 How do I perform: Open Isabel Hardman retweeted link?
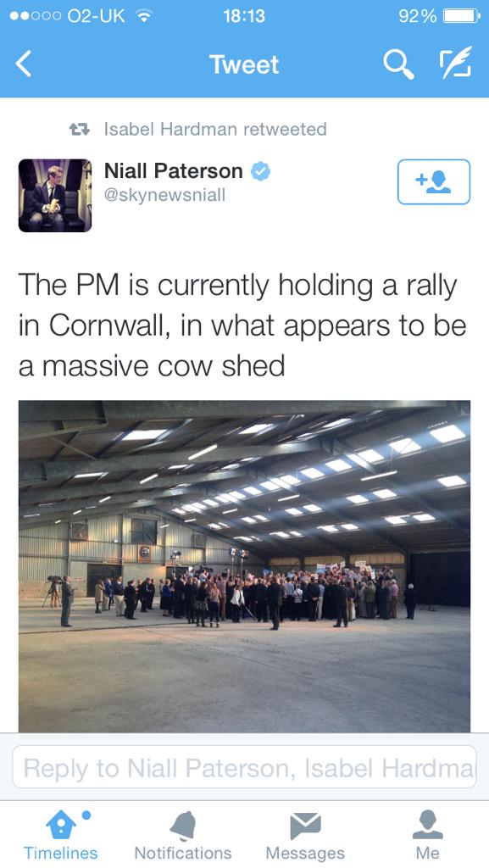215,130
